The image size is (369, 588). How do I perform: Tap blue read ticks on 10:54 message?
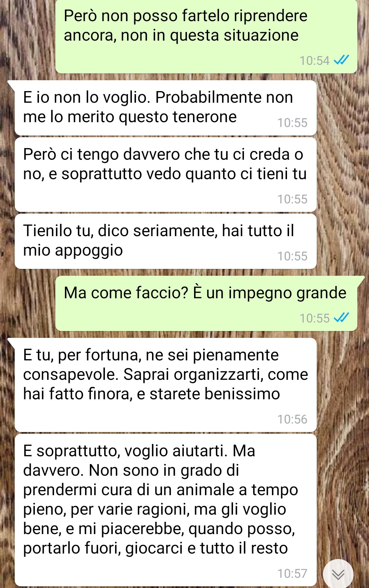pos(341,60)
